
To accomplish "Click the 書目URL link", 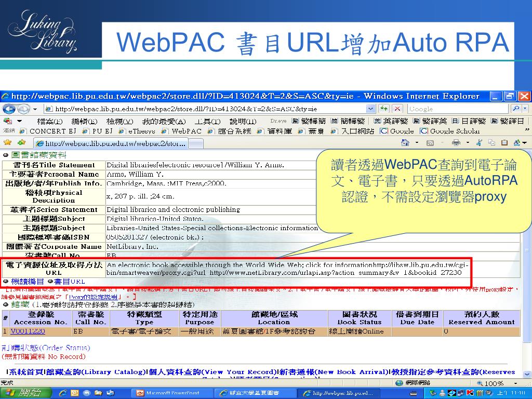I will [70, 282].
